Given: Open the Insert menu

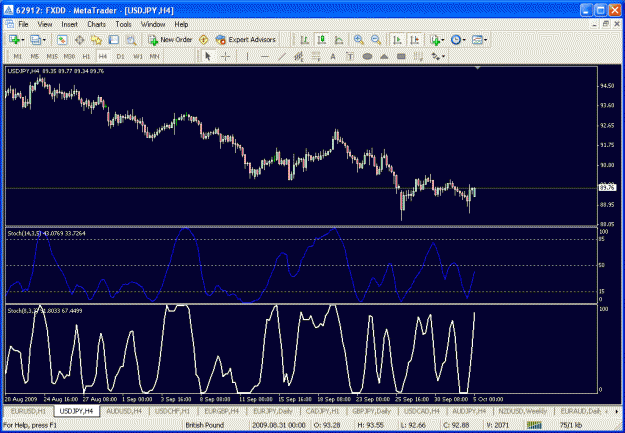Looking at the screenshot, I should [69, 24].
